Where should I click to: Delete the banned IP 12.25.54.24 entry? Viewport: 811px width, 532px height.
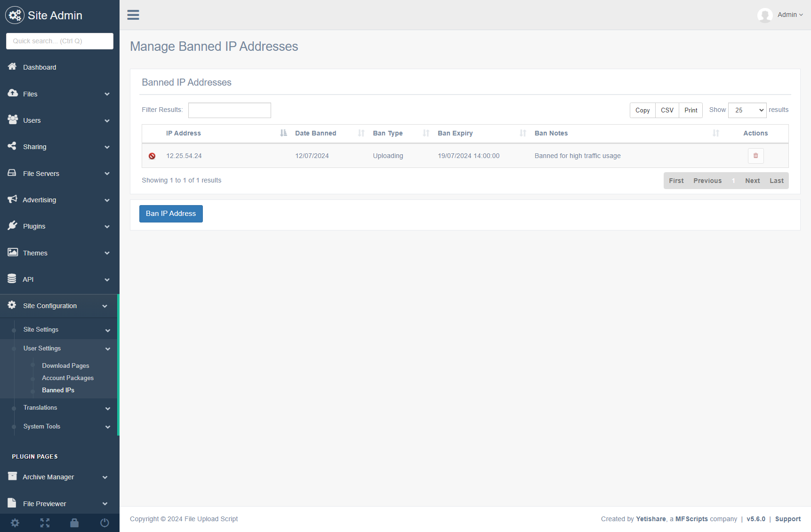(x=755, y=156)
